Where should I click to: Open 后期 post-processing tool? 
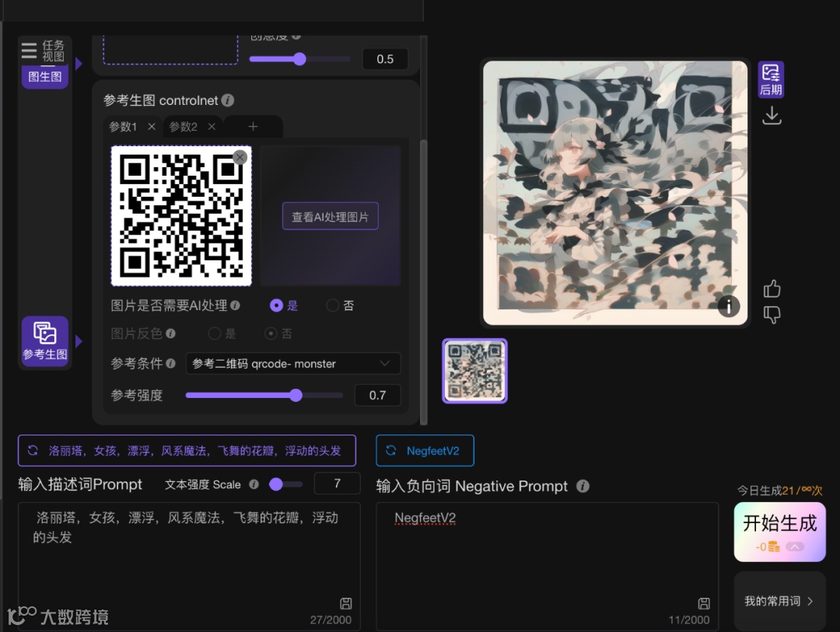point(771,79)
